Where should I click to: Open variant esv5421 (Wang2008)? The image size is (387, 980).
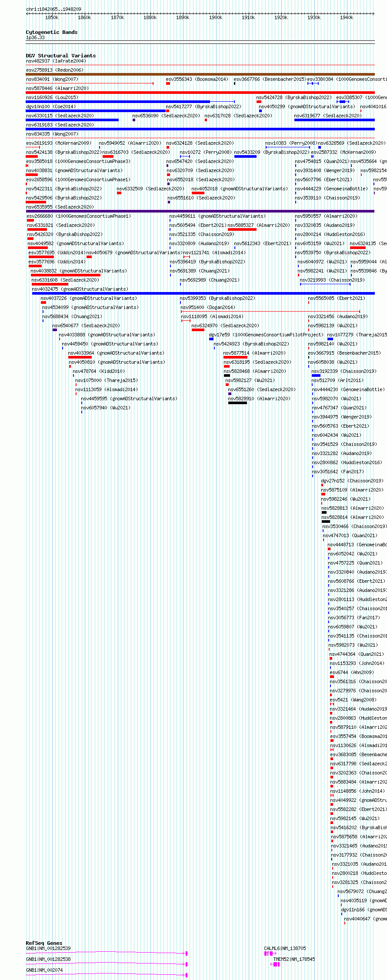click(353, 700)
